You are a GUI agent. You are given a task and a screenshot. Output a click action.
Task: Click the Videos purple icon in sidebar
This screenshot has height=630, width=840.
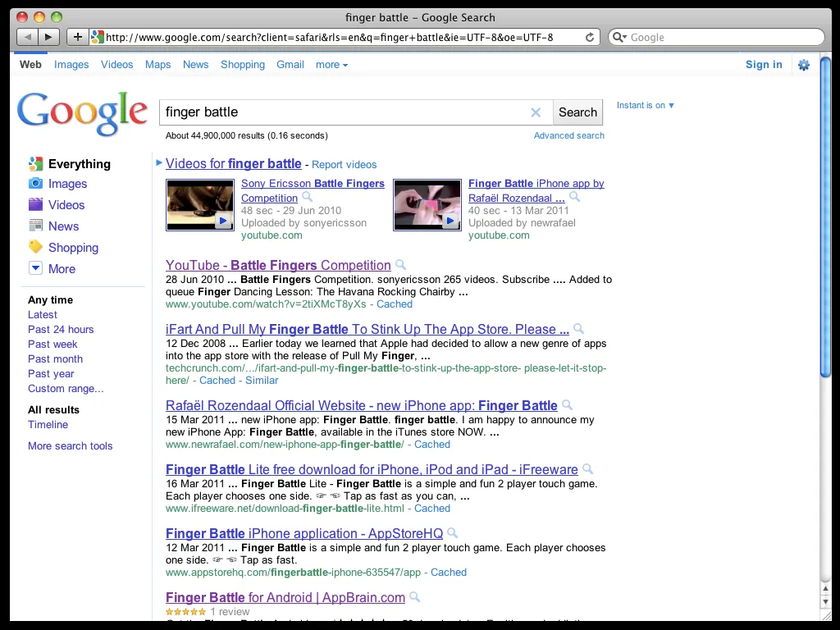tap(35, 204)
